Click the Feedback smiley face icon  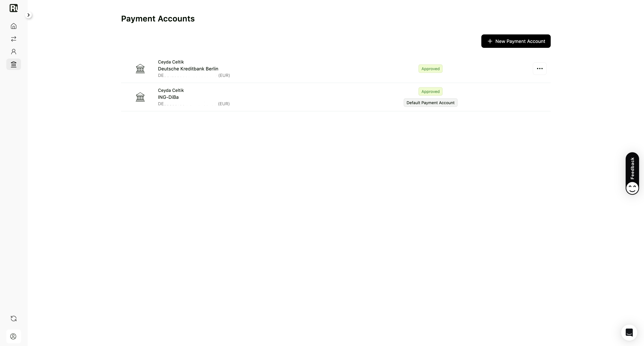632,188
